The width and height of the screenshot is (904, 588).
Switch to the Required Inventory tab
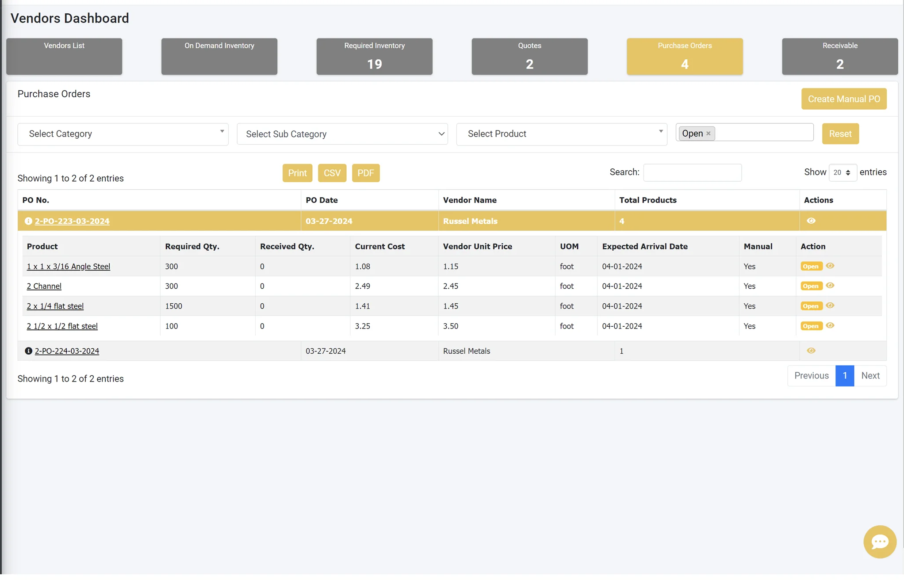click(x=374, y=56)
